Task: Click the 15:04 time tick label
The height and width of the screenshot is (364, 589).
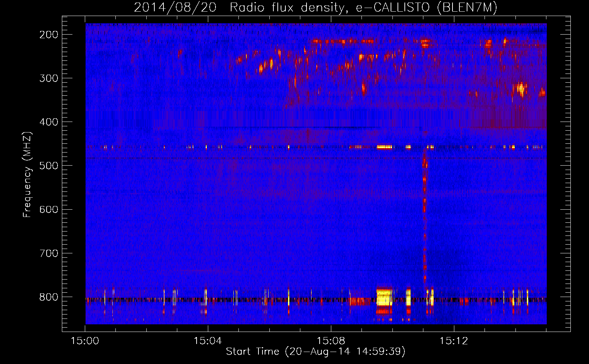Action: pos(208,341)
